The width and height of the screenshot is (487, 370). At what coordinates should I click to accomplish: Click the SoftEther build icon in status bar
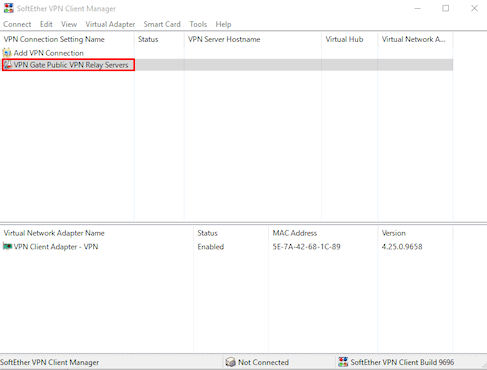[343, 362]
